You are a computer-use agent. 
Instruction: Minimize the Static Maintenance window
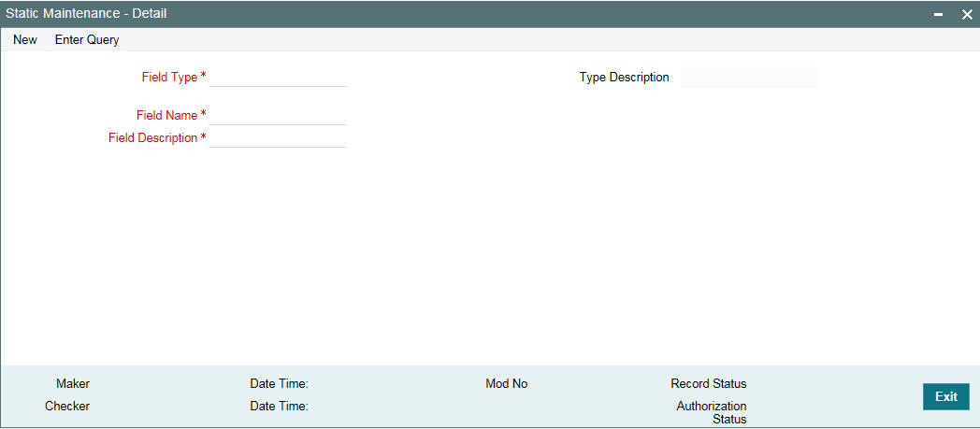tap(939, 14)
